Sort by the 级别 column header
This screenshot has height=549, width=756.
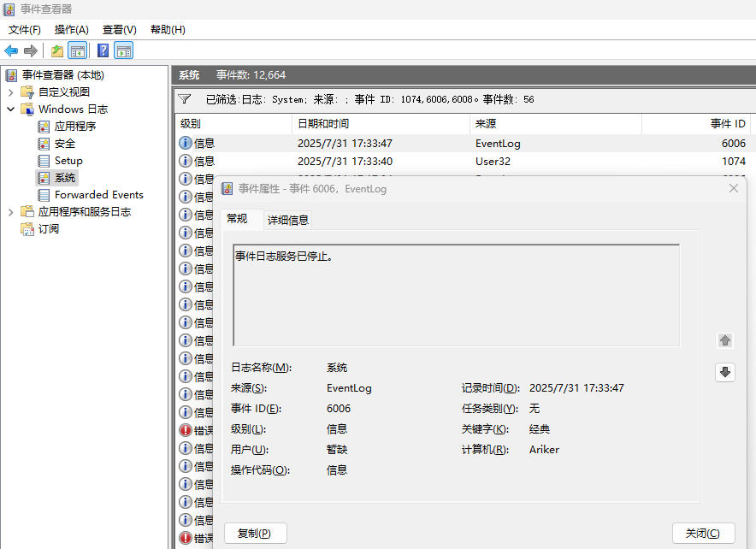click(233, 124)
